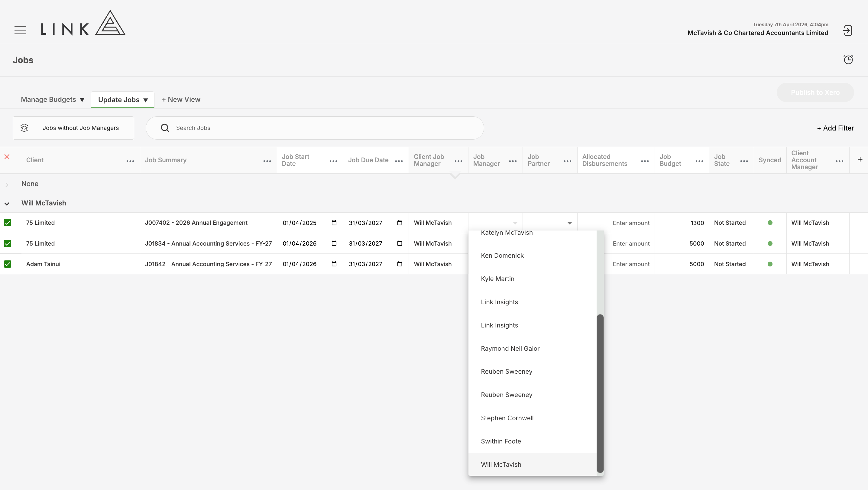Uncheck the Adam Tainui row checkbox

8,264
